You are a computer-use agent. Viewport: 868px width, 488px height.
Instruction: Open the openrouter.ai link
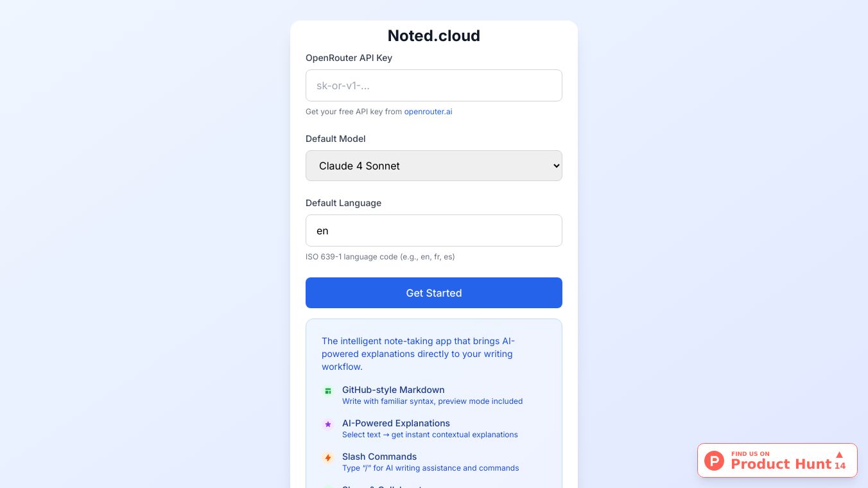tap(428, 112)
